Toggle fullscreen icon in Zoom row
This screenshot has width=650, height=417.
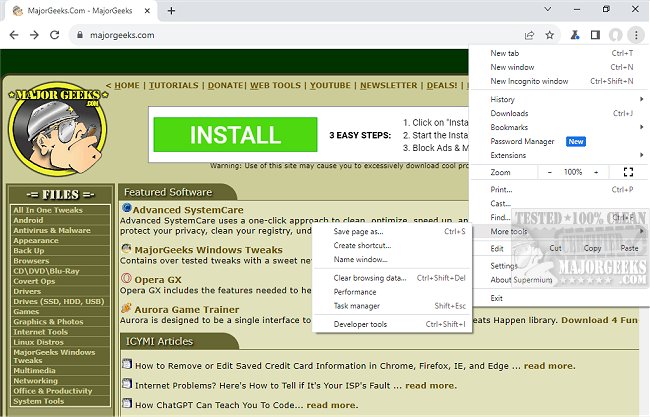(627, 172)
